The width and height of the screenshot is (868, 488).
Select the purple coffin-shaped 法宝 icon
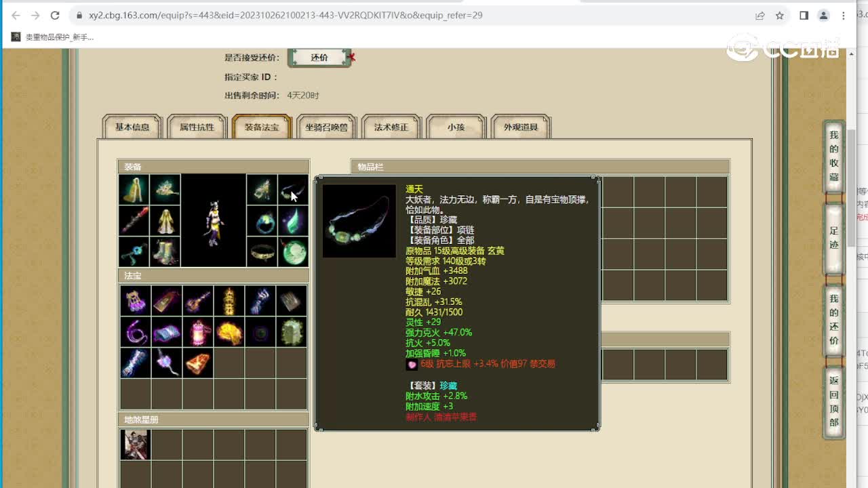click(x=167, y=301)
